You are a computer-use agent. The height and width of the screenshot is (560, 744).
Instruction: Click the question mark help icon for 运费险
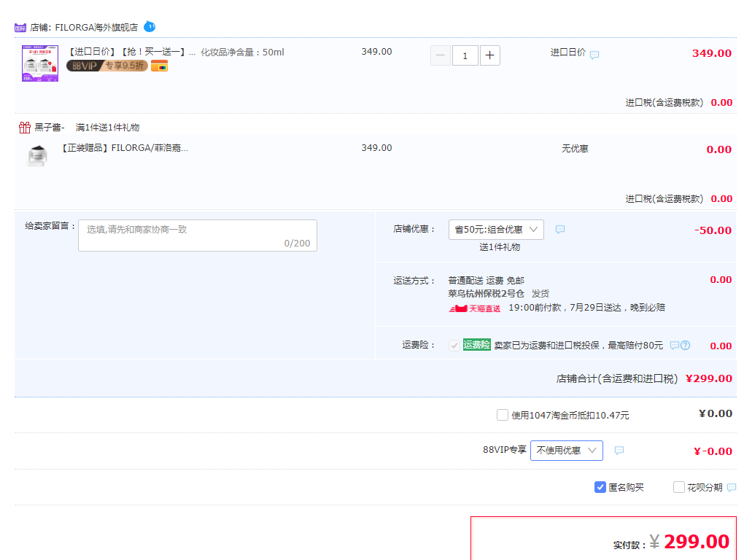685,345
